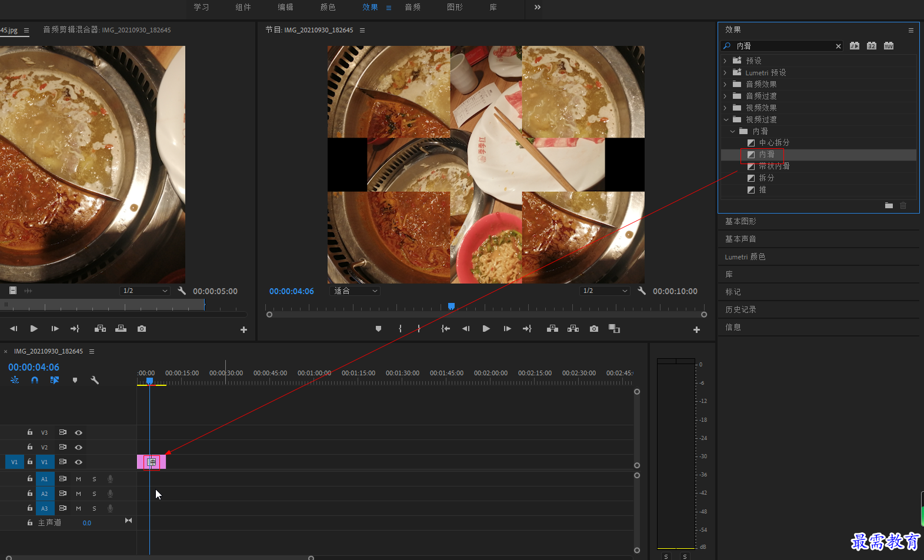Select the 中心拆分 transition
Image resolution: width=924 pixels, height=560 pixels.
click(774, 143)
